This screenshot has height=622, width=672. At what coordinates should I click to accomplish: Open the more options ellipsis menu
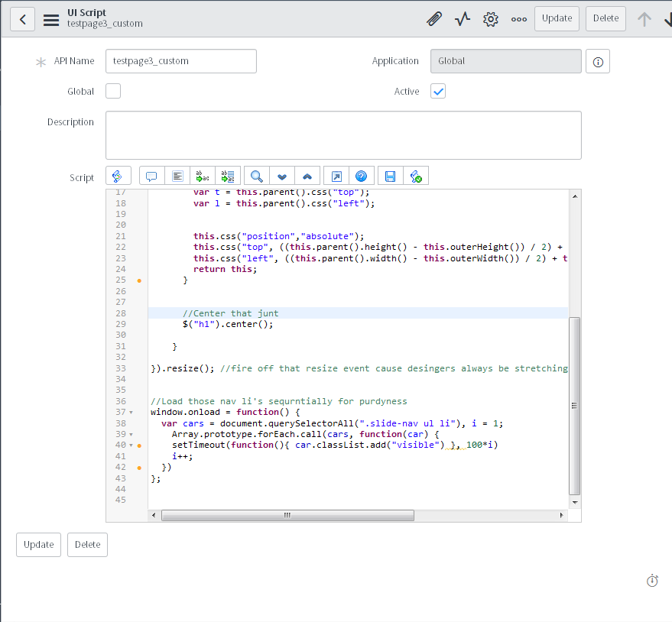518,19
